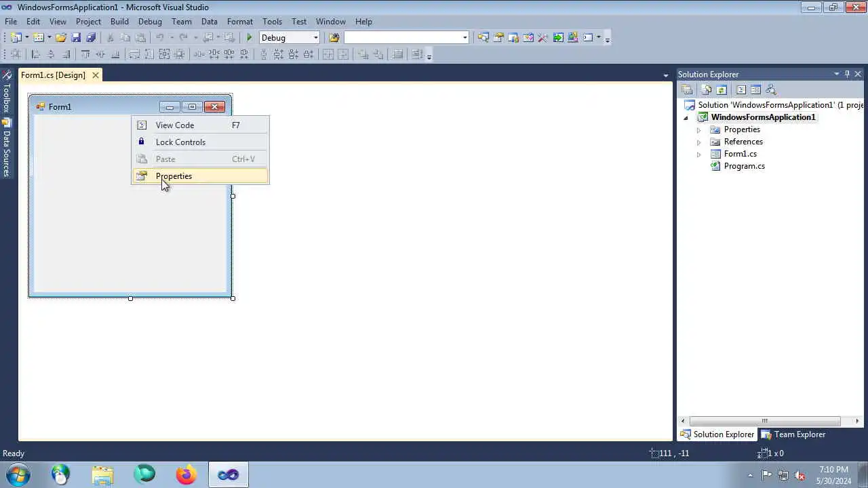Viewport: 868px width, 488px height.
Task: Close the Form1.cs [Design] tab
Action: pos(96,75)
